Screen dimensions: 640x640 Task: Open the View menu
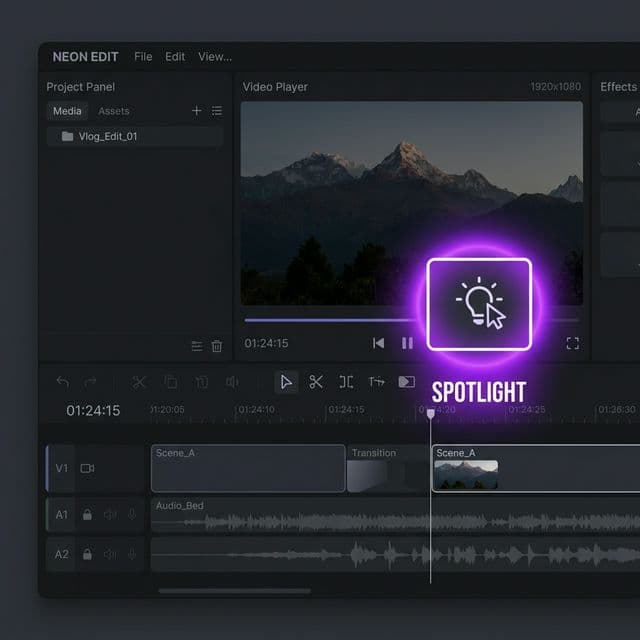click(215, 57)
